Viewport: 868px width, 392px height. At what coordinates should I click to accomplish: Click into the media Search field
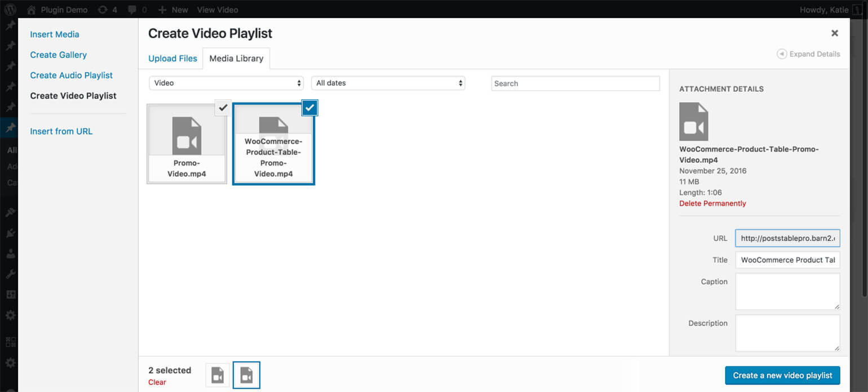[x=575, y=83]
